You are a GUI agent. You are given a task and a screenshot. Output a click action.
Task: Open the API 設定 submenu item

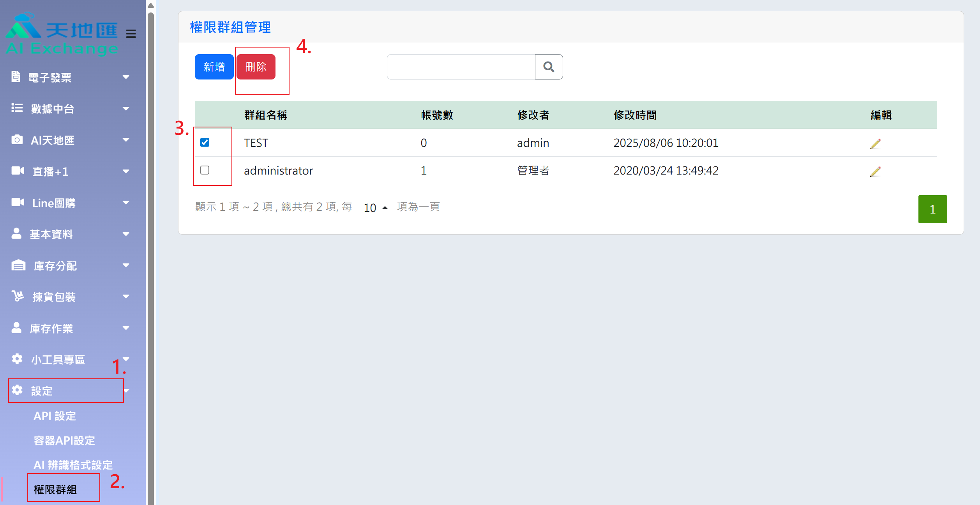[x=55, y=416]
